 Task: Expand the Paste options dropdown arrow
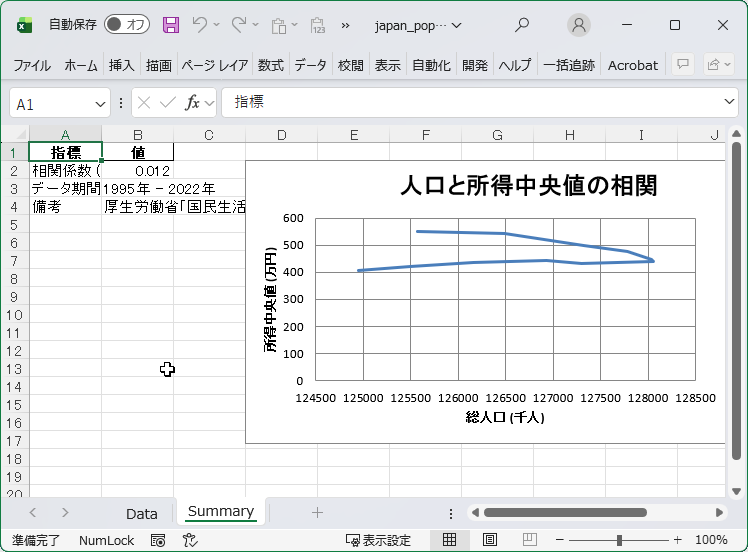click(294, 24)
